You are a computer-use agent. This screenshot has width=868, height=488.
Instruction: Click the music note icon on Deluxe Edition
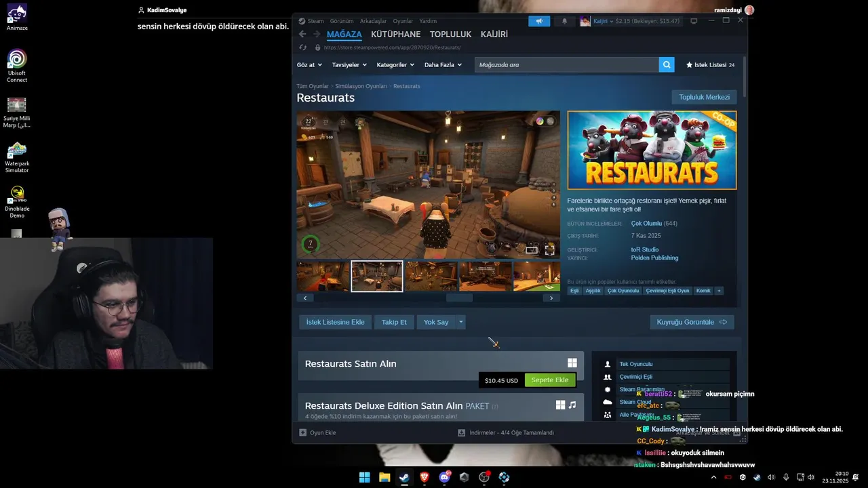572,405
